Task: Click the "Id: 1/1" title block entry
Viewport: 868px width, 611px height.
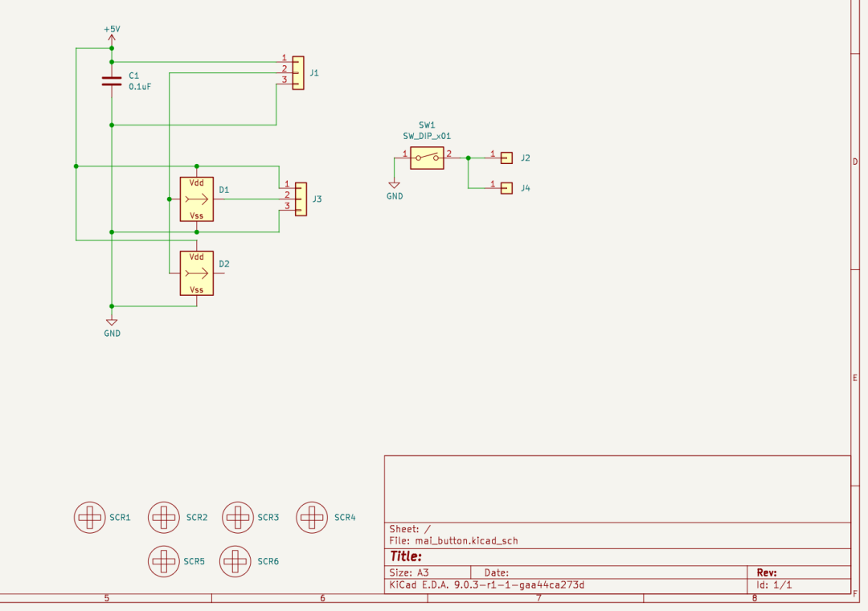Action: (x=774, y=585)
